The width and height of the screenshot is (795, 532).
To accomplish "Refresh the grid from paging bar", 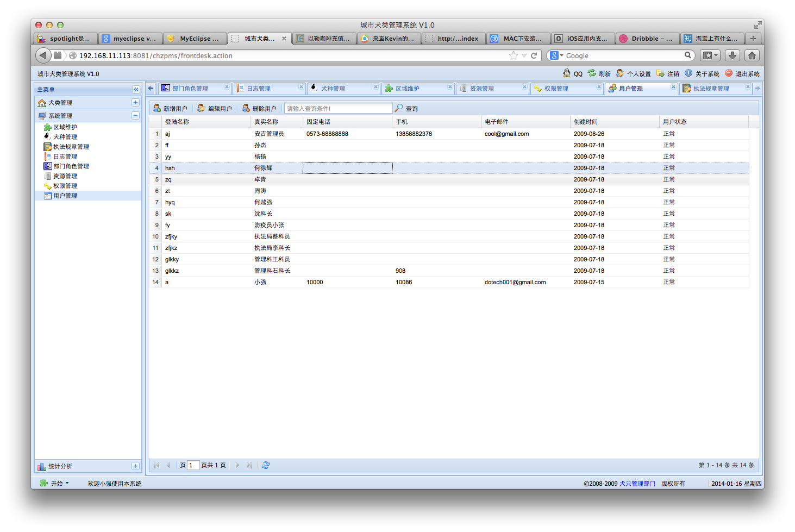I will click(x=266, y=465).
